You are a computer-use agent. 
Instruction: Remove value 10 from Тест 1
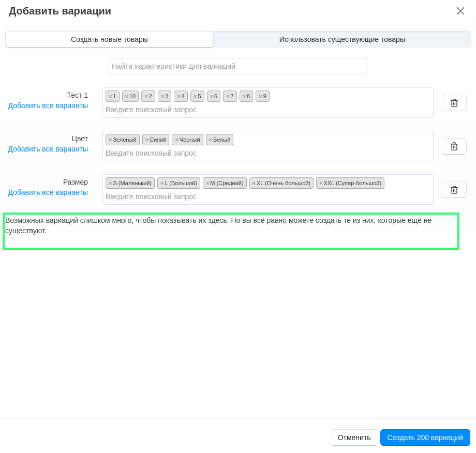[x=127, y=96]
